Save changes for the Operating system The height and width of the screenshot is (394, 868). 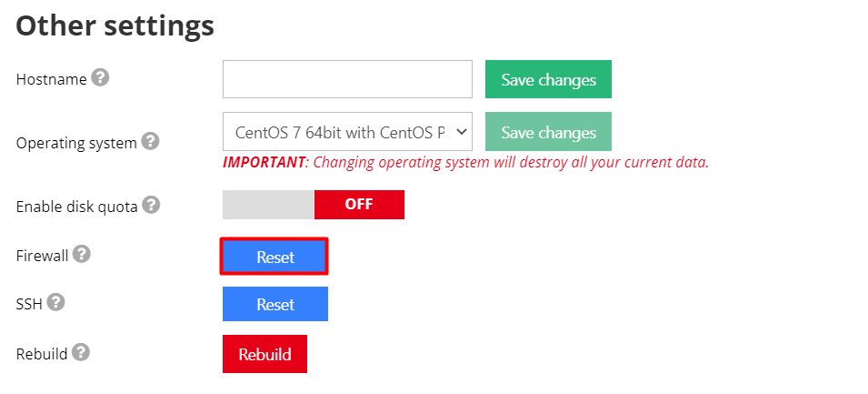tap(548, 132)
